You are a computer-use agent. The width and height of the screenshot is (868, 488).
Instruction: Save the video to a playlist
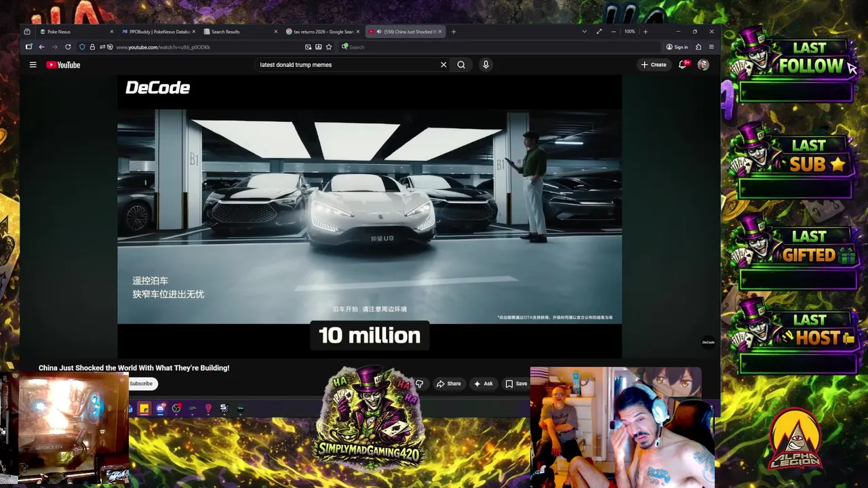point(516,384)
